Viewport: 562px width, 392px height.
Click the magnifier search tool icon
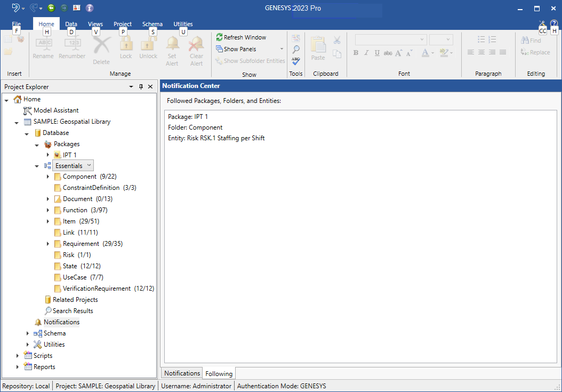pyautogui.click(x=296, y=49)
